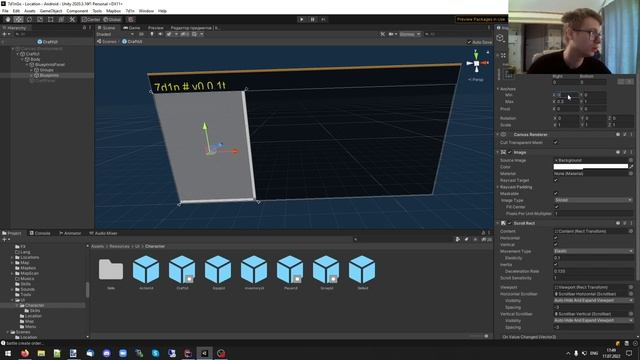Open the File menu
This screenshot has height=360, width=640.
pyautogui.click(x=5, y=11)
